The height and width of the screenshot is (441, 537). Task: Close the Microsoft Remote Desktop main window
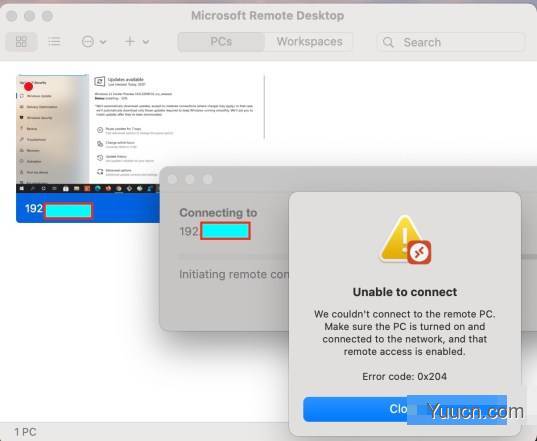(x=12, y=16)
